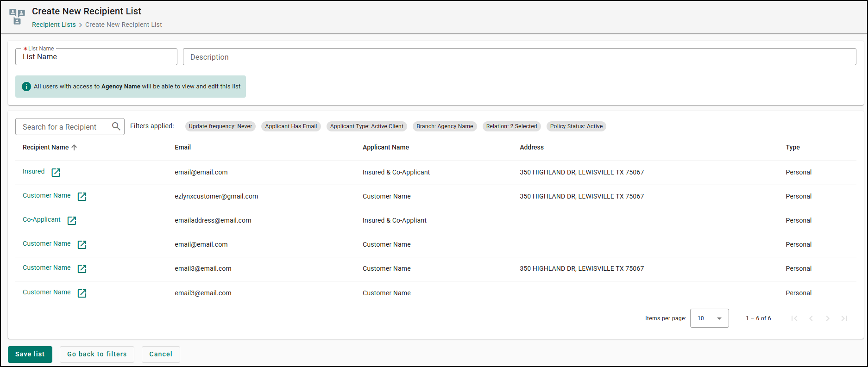Go to last page icon
Viewport: 868px width, 367px height.
tap(844, 318)
